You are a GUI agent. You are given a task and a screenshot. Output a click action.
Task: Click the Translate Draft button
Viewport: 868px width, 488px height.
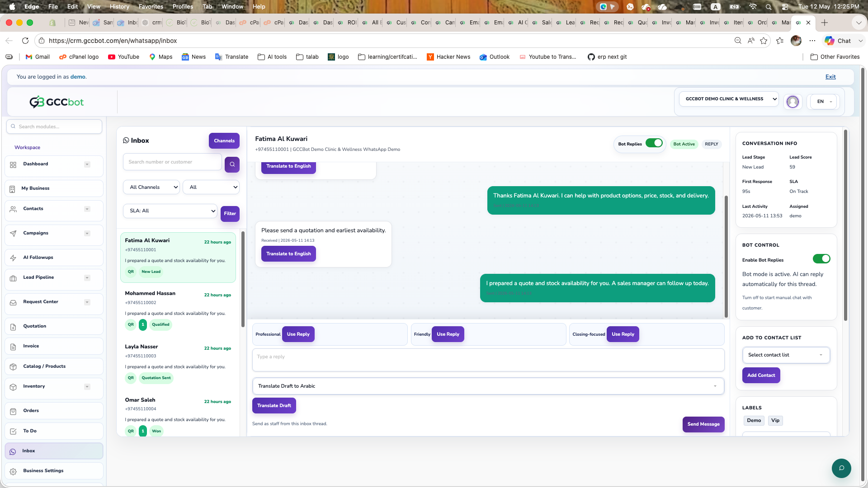(x=274, y=406)
